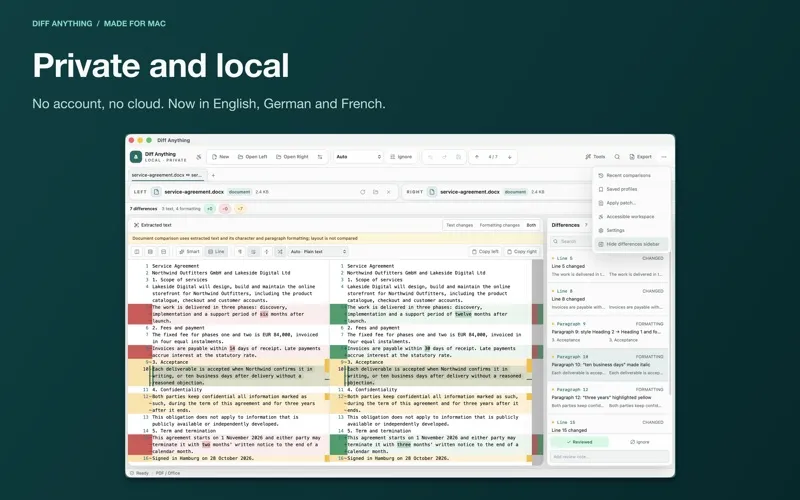Select Apply patch... menu item
Screen dimensions: 800x500
pyautogui.click(x=632, y=203)
